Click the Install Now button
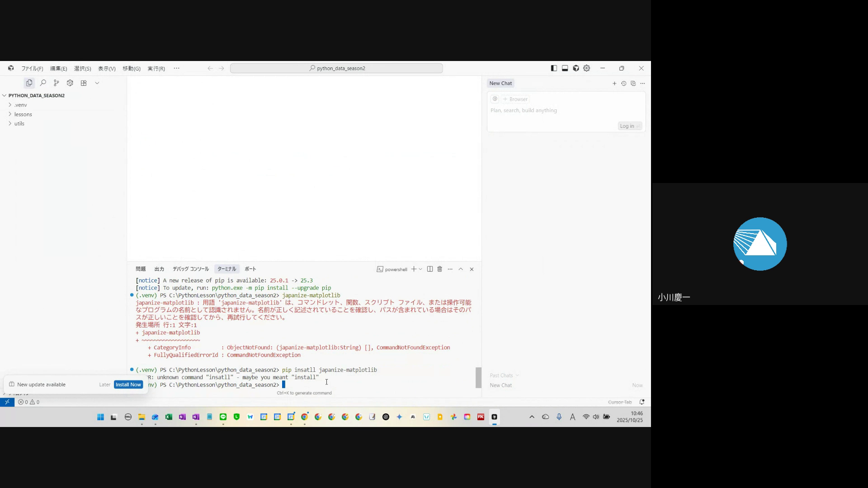 [x=128, y=385]
